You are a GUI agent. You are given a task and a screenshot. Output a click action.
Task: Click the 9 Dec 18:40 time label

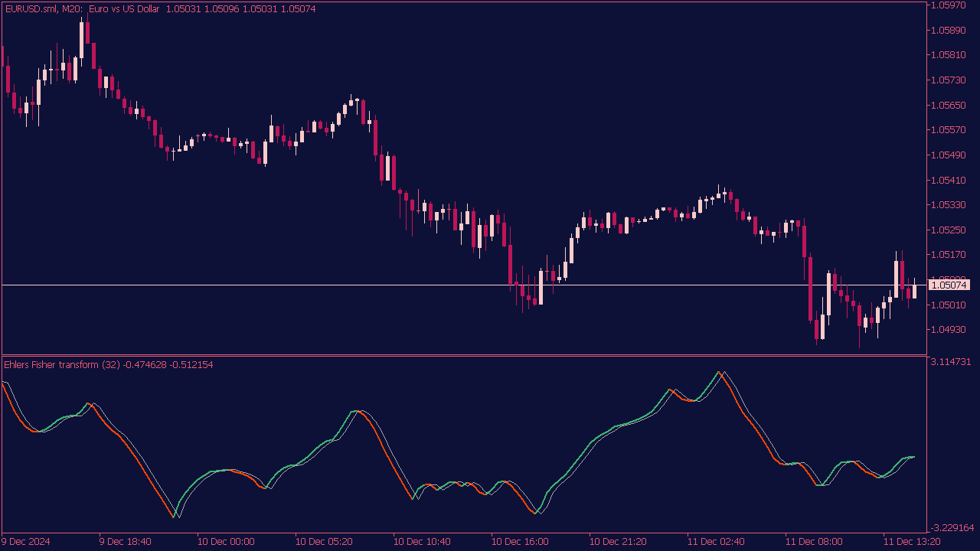(x=126, y=542)
